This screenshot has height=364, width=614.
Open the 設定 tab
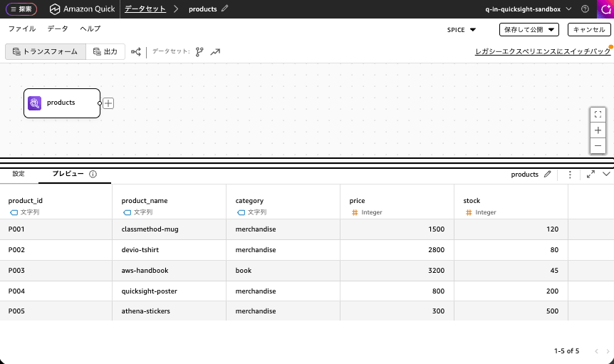[x=19, y=174]
